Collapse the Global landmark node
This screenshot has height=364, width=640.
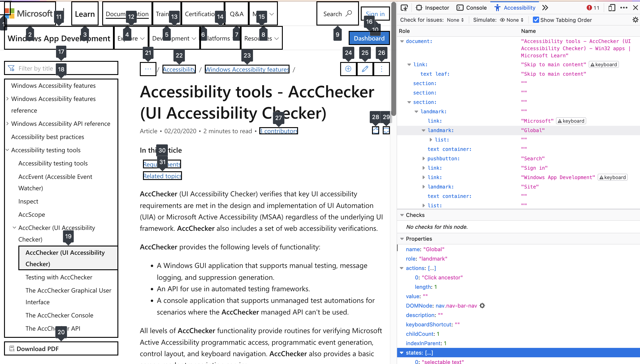(x=423, y=130)
